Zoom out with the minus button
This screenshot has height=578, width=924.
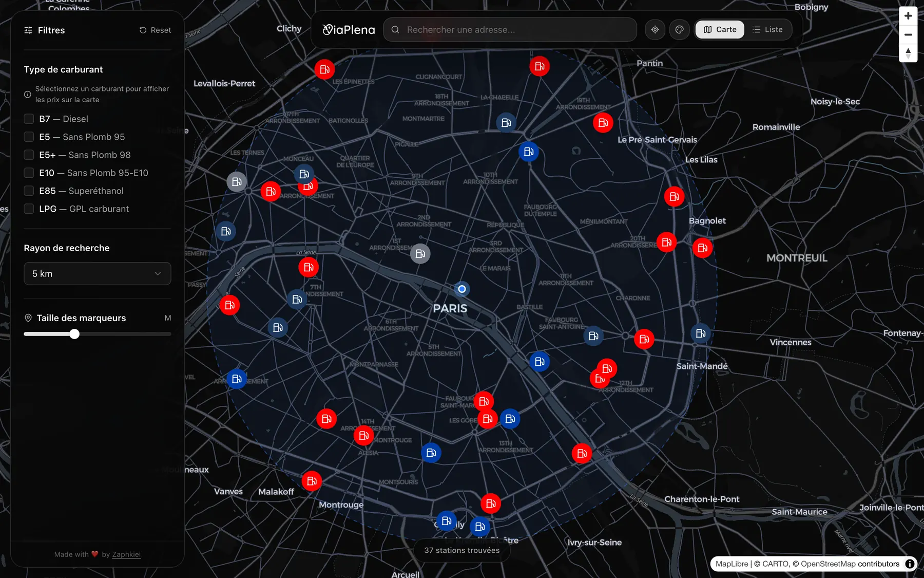click(x=908, y=34)
